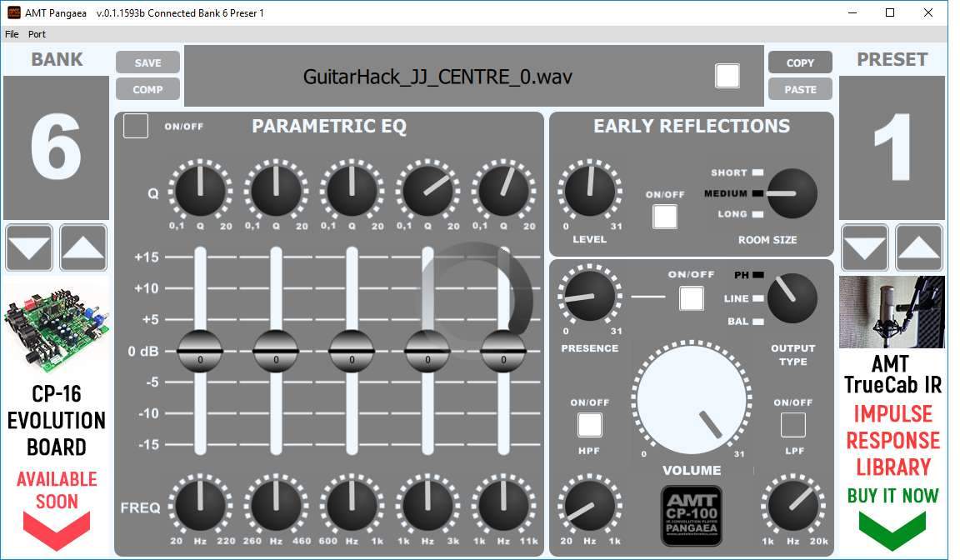960x560 pixels.
Task: Click the GuitarHack_JJ_CENTRE_0.wav file name field
Action: [x=474, y=76]
